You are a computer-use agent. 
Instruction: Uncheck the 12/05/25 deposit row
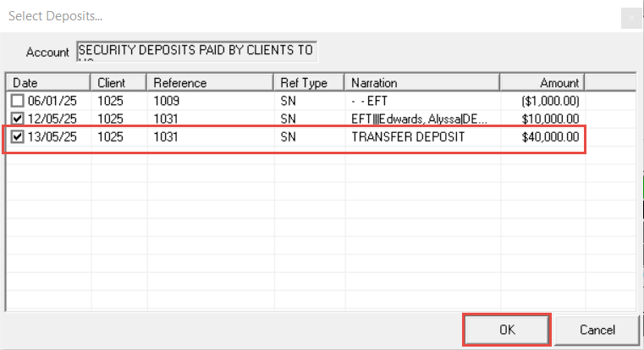pyautogui.click(x=18, y=119)
